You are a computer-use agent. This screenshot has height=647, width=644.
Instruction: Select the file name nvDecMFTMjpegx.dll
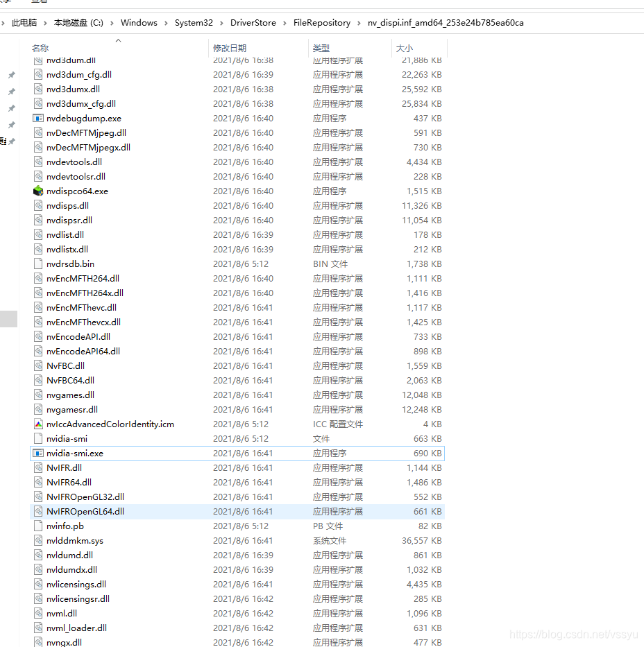point(88,148)
